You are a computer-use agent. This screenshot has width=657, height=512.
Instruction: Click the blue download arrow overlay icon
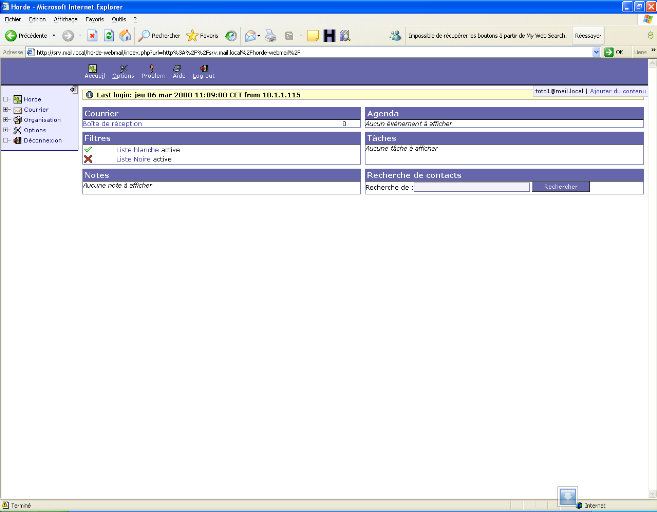(x=567, y=497)
